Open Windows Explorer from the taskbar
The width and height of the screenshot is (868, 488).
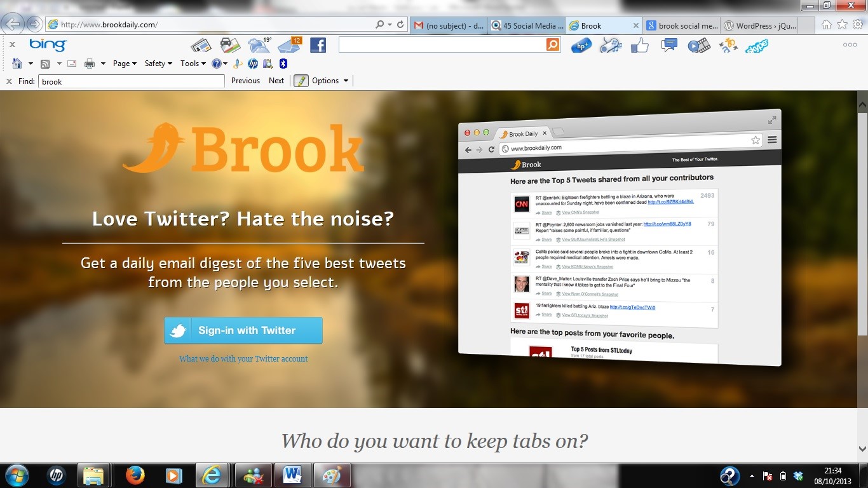click(93, 475)
